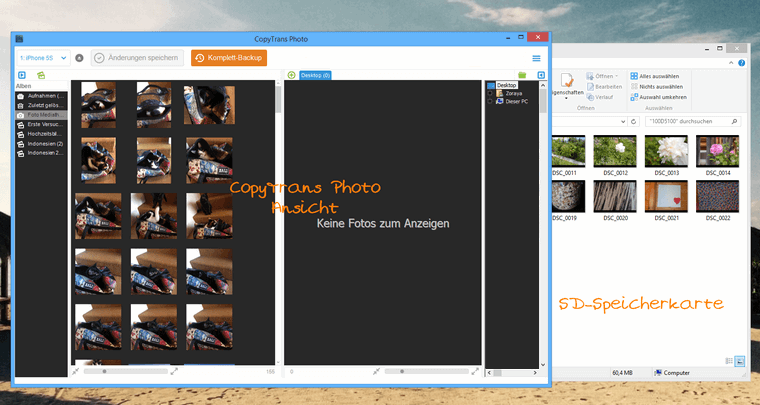The height and width of the screenshot is (405, 760).
Task: Click enlarge thumbnails icon in PC pane
Action: (x=475, y=372)
